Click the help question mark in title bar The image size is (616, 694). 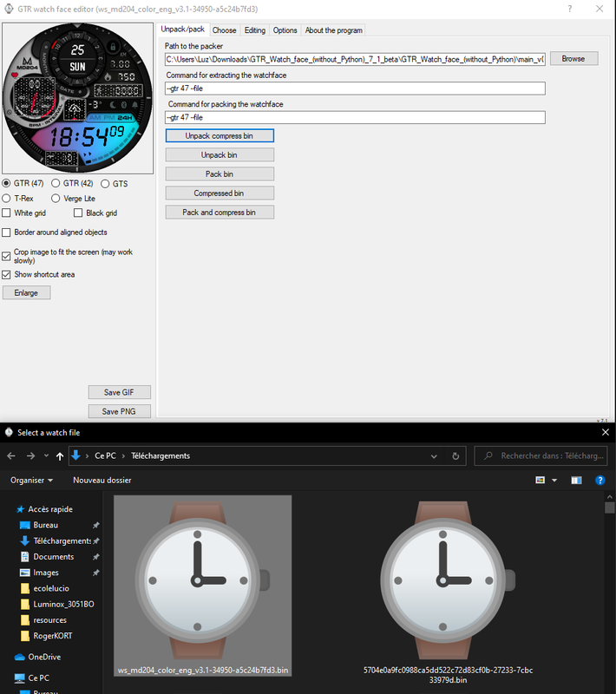point(569,9)
